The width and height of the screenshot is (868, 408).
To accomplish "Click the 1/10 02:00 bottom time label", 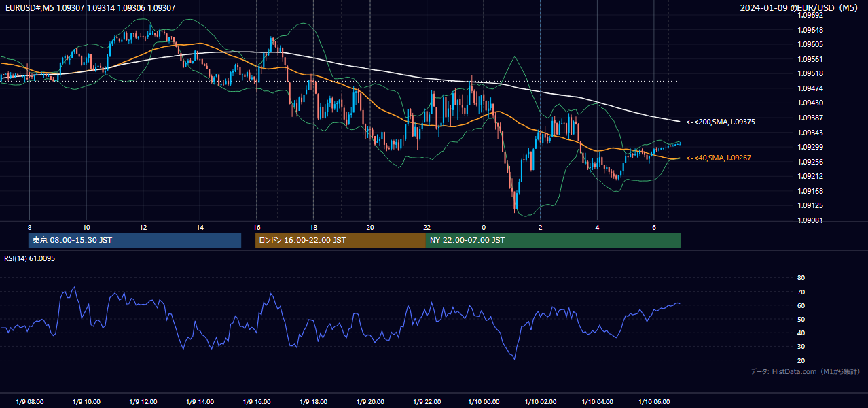I will point(540,401).
